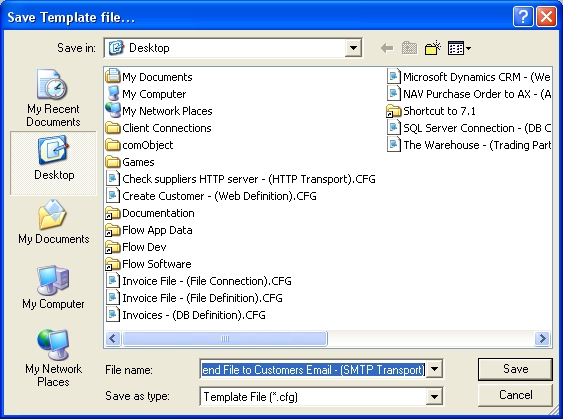Click the Create New Folder icon

coord(433,48)
